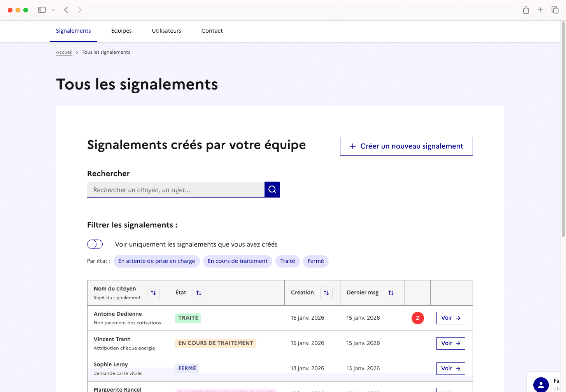
Task: Sort signalements by 'Création' date
Action: pyautogui.click(x=326, y=292)
